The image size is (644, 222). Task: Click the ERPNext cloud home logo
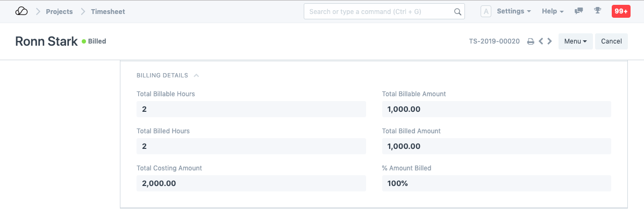[22, 11]
